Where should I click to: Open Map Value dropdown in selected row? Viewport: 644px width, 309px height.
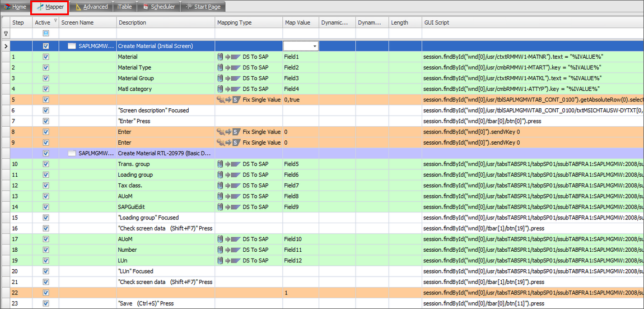pyautogui.click(x=315, y=46)
